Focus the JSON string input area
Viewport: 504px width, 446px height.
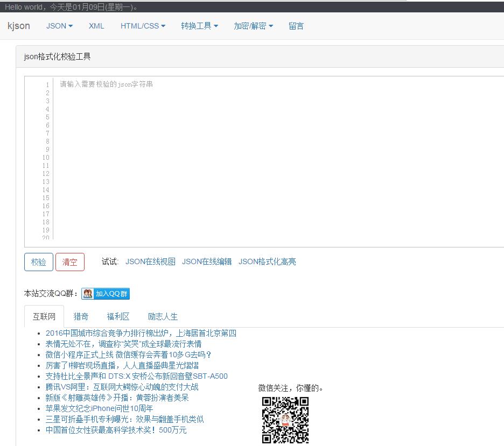pyautogui.click(x=278, y=161)
